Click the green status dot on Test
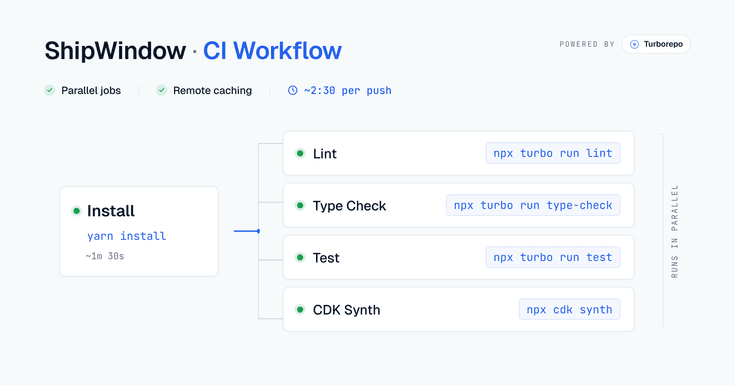735x385 pixels. [300, 257]
